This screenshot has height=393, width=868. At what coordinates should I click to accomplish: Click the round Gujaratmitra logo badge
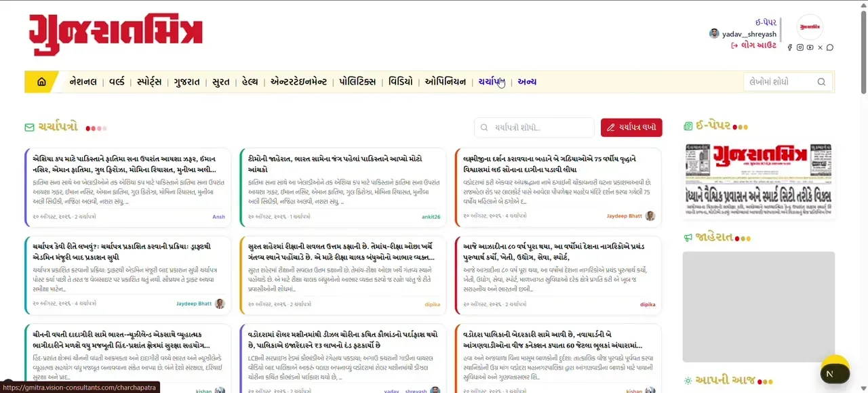(x=810, y=27)
